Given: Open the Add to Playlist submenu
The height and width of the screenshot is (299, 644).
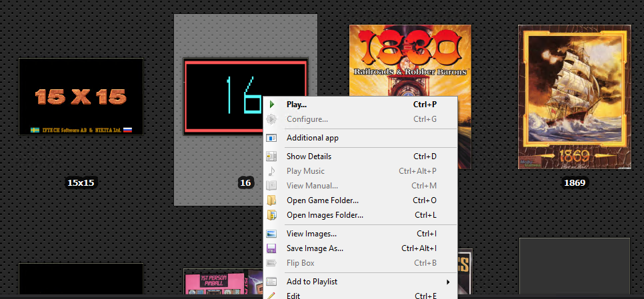Looking at the screenshot, I should click(360, 282).
